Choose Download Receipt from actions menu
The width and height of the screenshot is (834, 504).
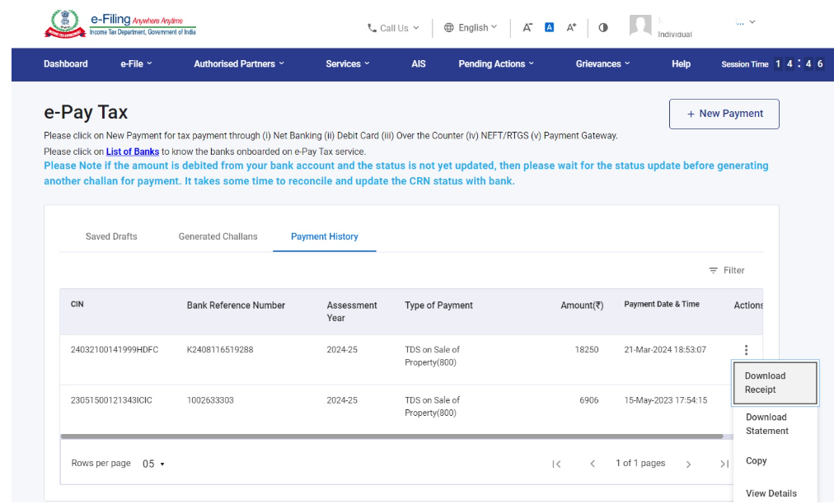775,383
